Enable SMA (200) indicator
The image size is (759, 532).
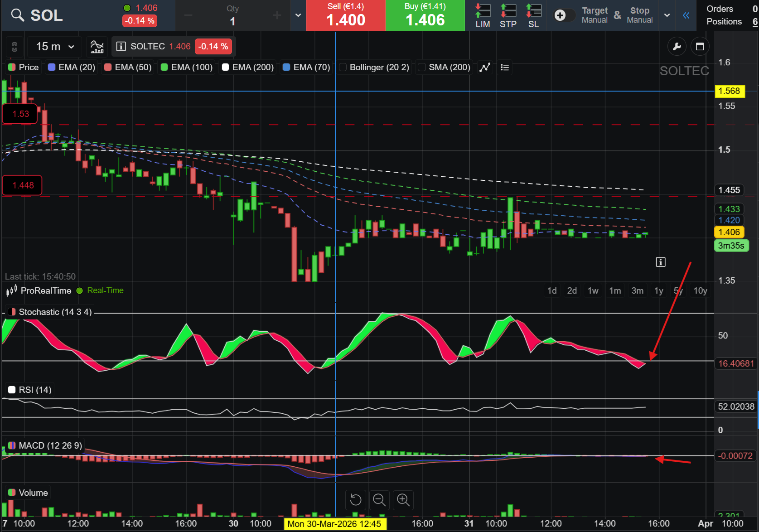(444, 67)
